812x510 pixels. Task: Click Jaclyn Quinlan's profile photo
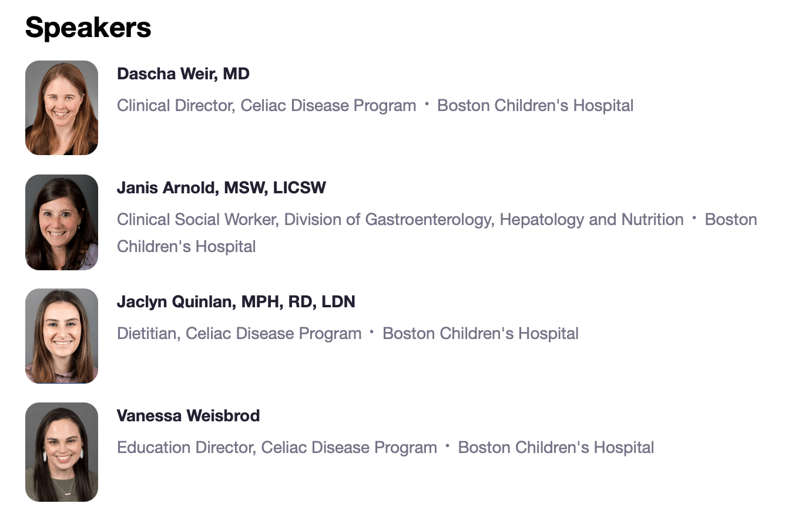(x=62, y=336)
